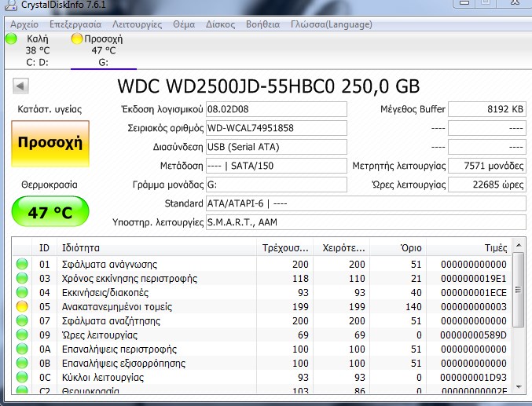Select the Καλή disk C: D: tab

click(37, 50)
